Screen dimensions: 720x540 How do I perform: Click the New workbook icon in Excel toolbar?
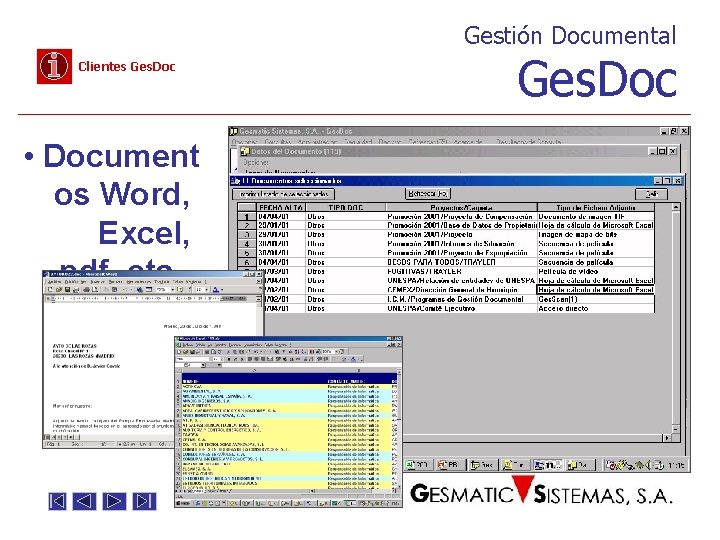coord(180,352)
